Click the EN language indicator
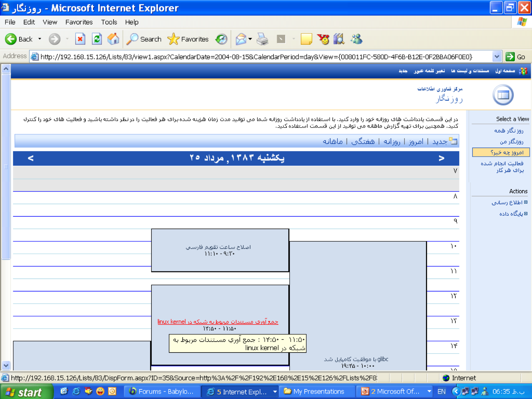Image resolution: width=532 pixels, height=399 pixels. pyautogui.click(x=442, y=392)
